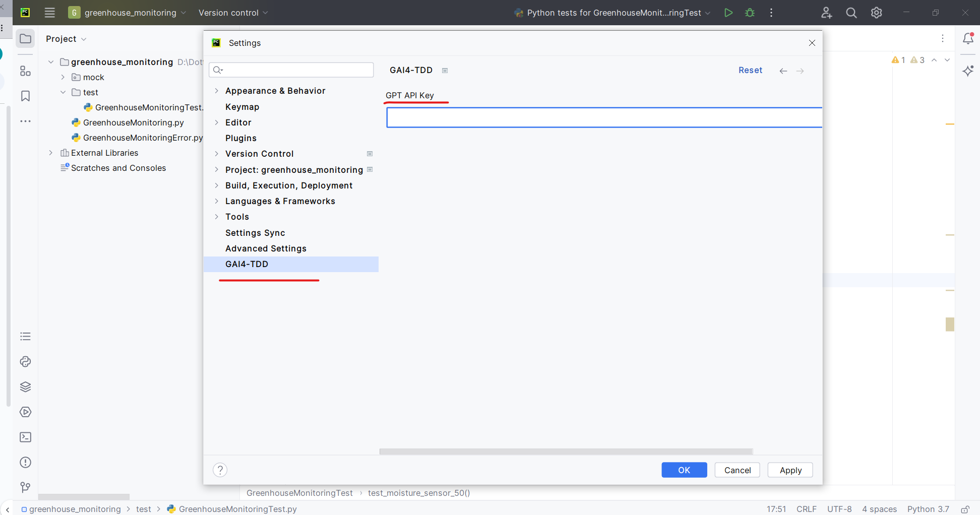Open Structure tool window
This screenshot has width=980, height=515.
point(25,71)
